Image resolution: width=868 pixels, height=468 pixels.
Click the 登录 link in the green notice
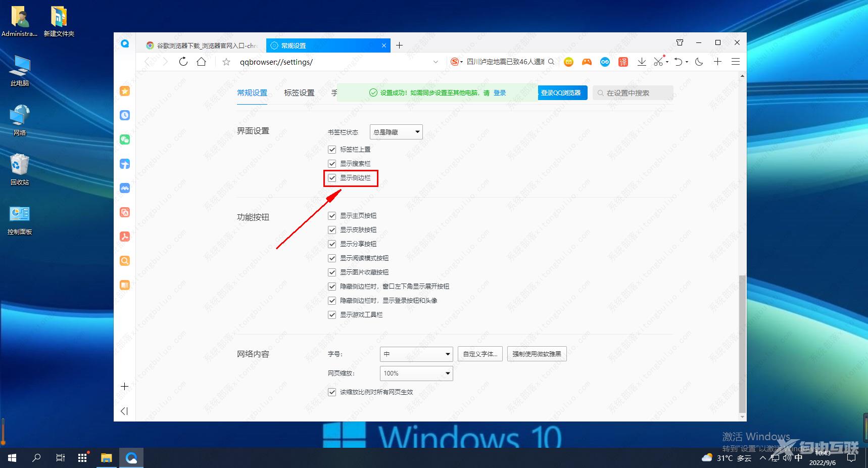pos(500,93)
